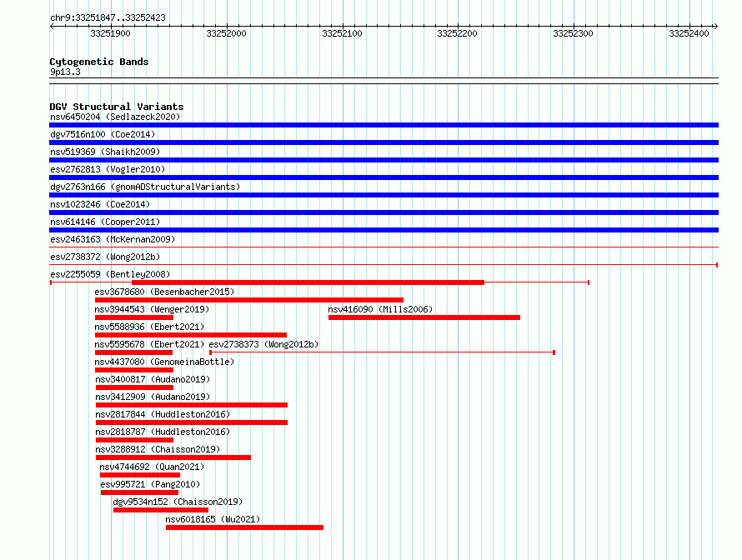Click ruler position 33252300

click(574, 33)
